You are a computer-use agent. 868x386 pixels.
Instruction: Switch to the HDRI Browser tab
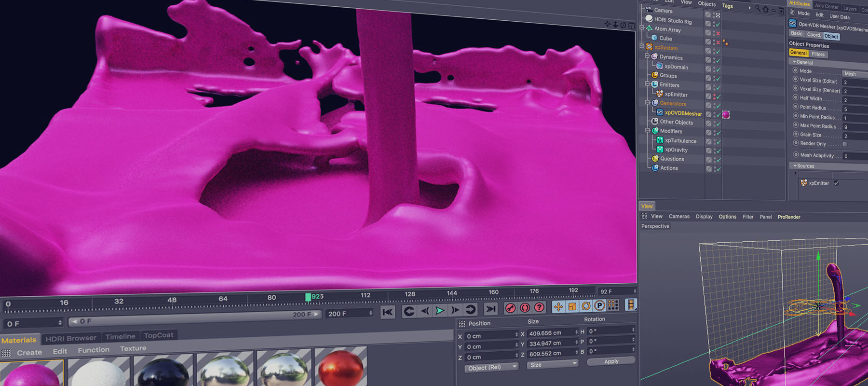(71, 338)
